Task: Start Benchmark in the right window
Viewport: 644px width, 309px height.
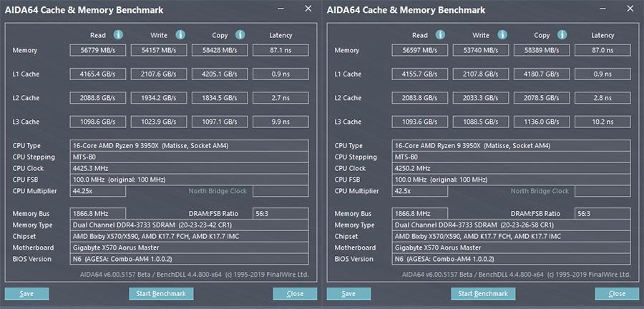Action: [x=483, y=294]
